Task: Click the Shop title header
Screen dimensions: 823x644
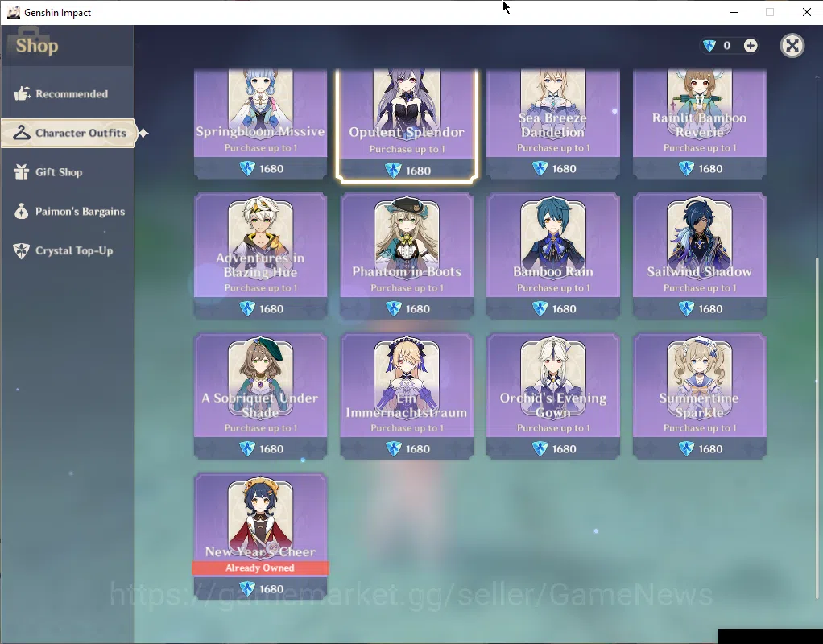Action: click(37, 46)
